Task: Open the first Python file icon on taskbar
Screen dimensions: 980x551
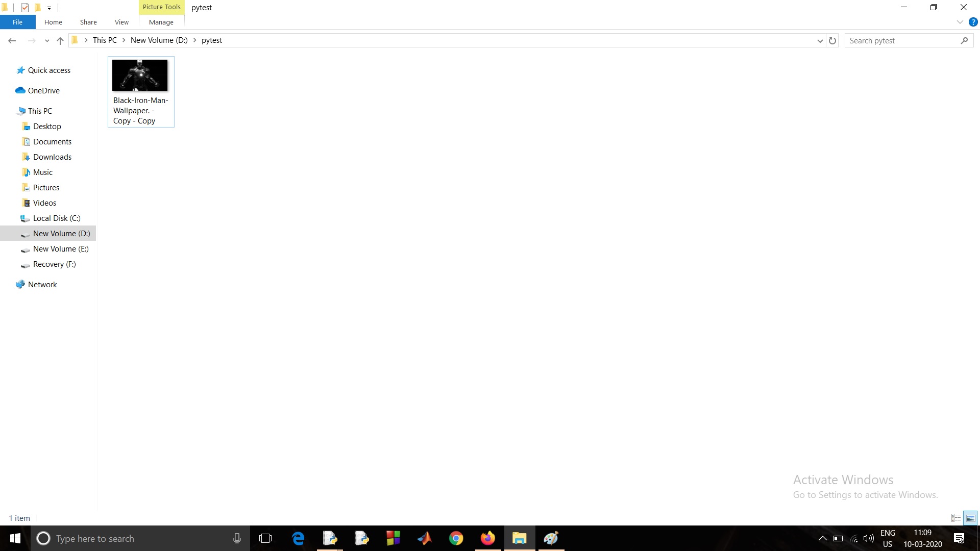Action: coord(330,538)
